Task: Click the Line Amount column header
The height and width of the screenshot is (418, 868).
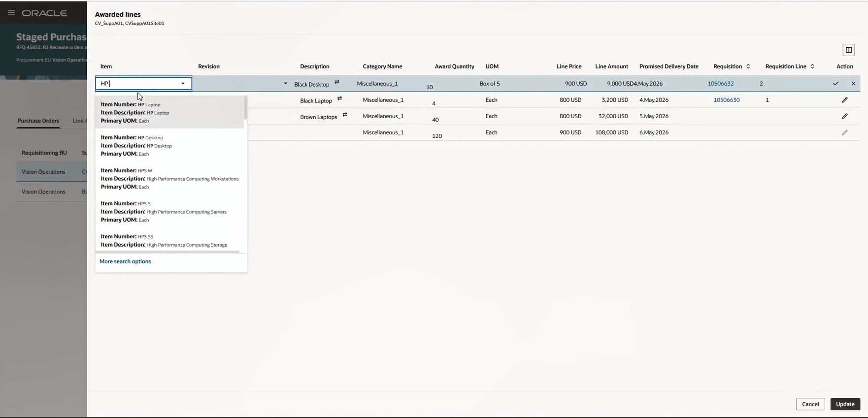Action: click(x=612, y=66)
